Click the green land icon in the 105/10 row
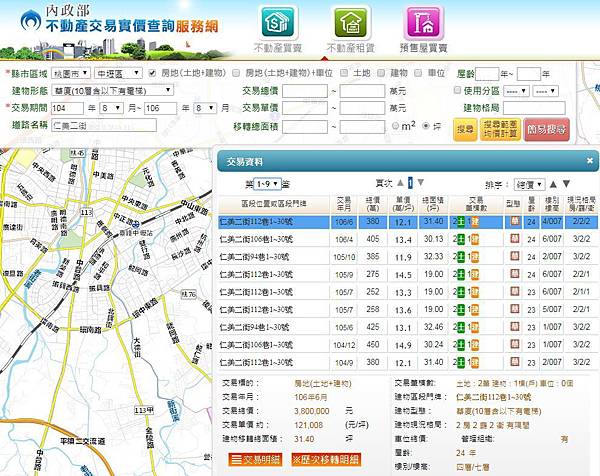 [461, 257]
